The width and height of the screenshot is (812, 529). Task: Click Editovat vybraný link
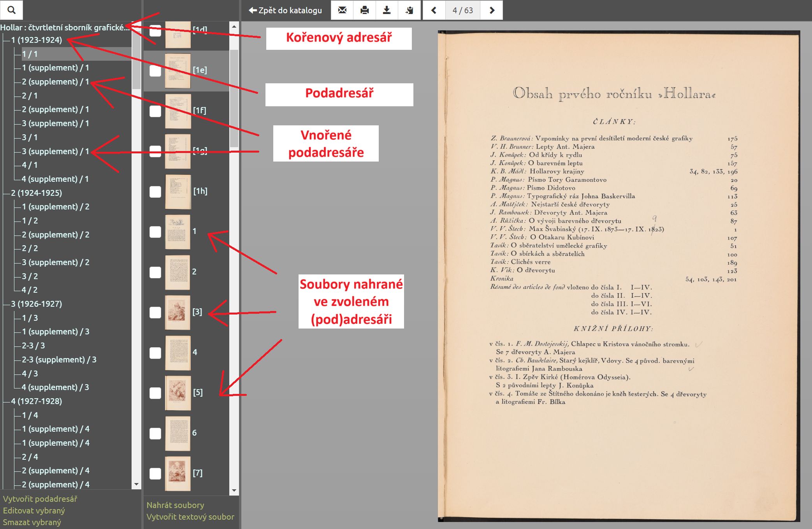34,511
